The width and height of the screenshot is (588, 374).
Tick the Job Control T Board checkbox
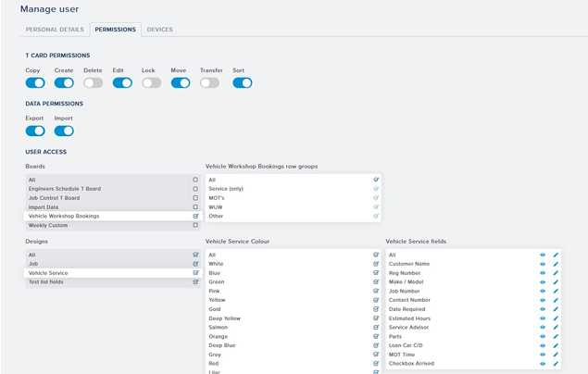coord(195,197)
